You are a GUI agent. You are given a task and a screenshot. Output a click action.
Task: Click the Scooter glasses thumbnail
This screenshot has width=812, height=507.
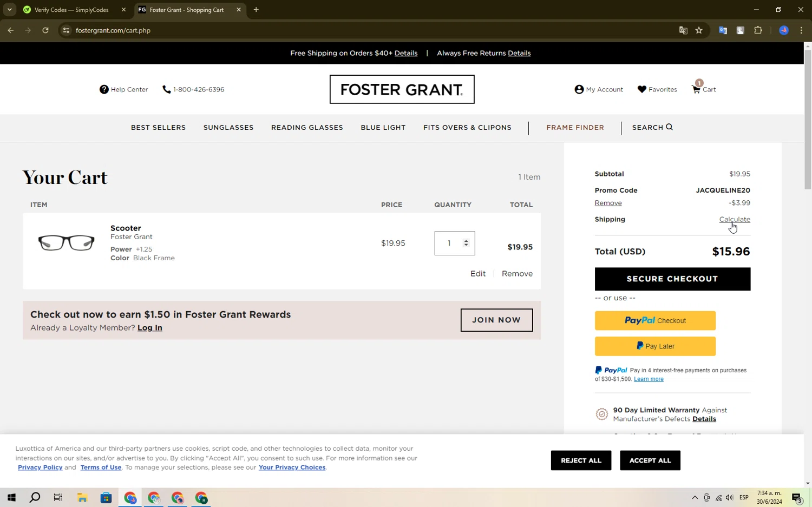point(66,242)
